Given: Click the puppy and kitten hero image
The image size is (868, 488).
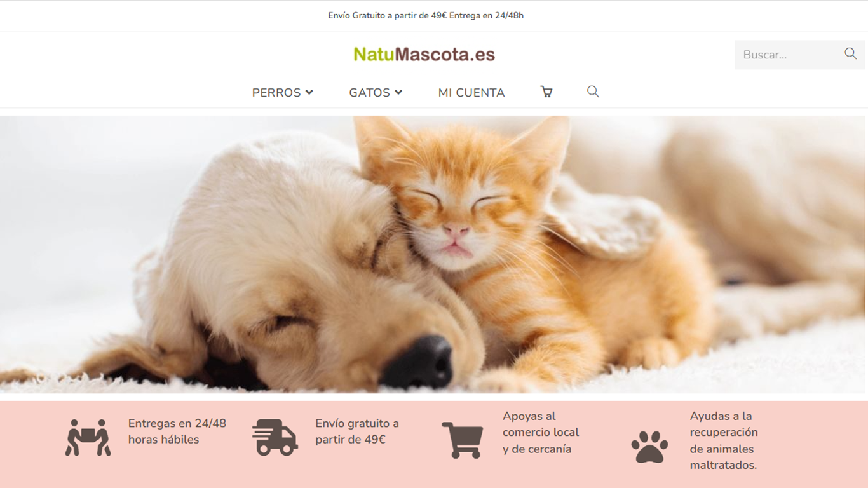Looking at the screenshot, I should point(434,254).
